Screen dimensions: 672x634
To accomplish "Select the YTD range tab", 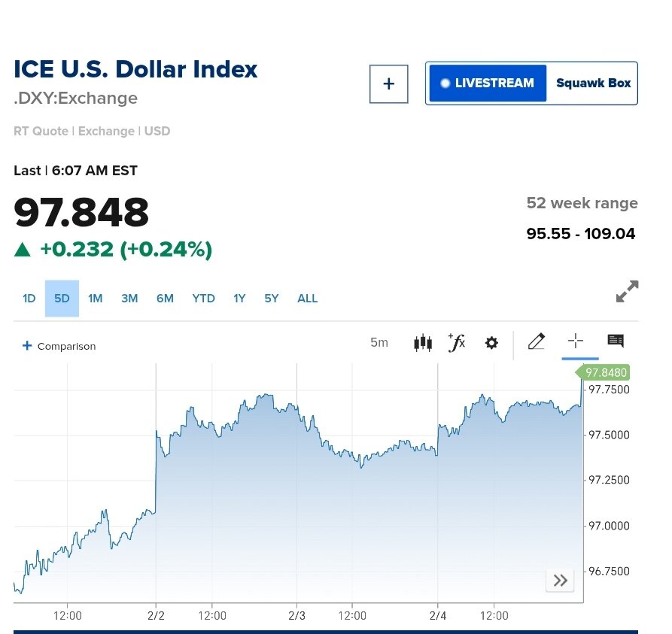I will pyautogui.click(x=203, y=299).
